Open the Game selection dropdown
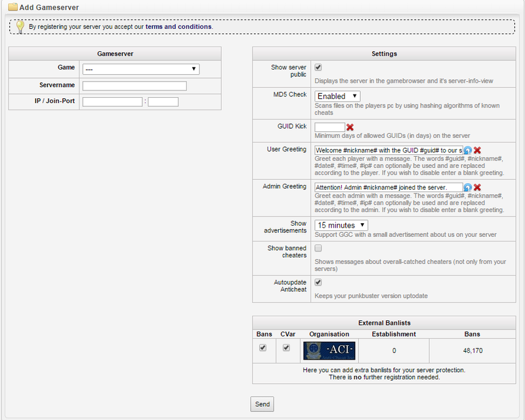 140,69
